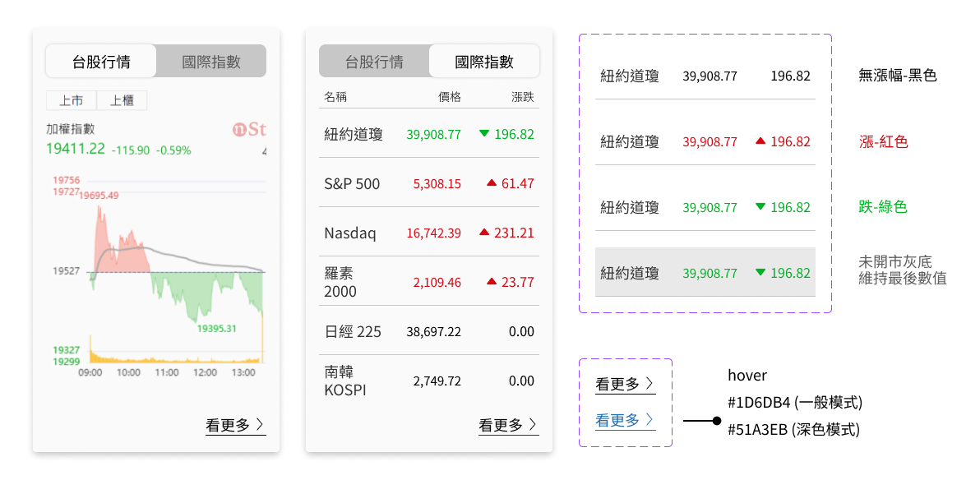Click the red up triangle in the 羅素 2000 row
The width and height of the screenshot is (980, 480).
tap(492, 282)
